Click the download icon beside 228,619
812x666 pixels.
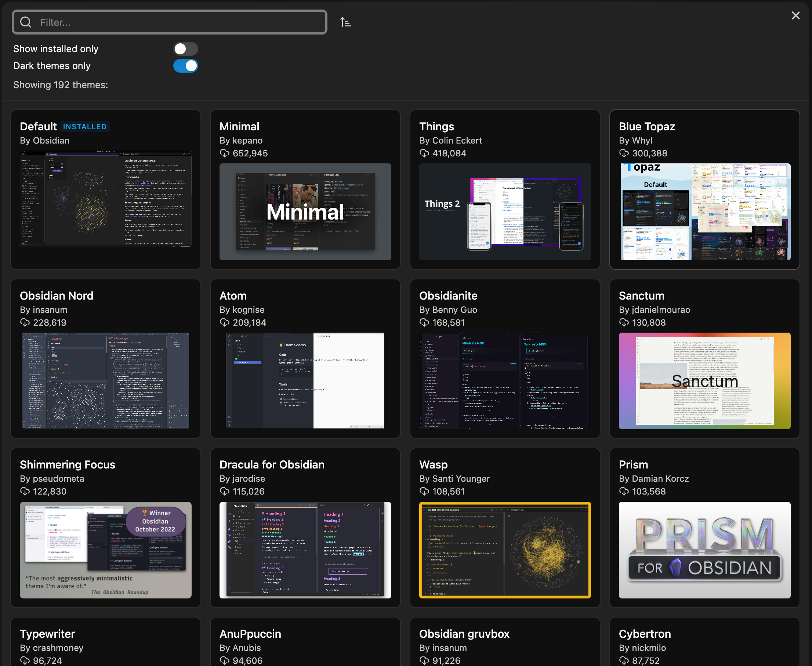point(25,323)
